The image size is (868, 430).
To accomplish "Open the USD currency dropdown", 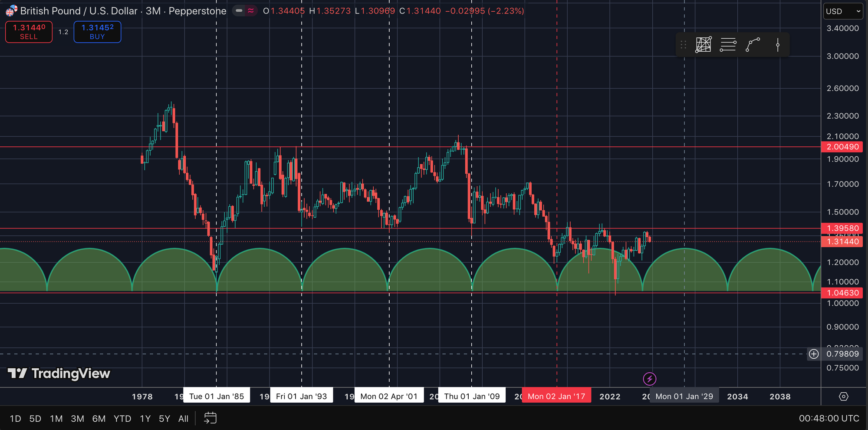I will 843,11.
